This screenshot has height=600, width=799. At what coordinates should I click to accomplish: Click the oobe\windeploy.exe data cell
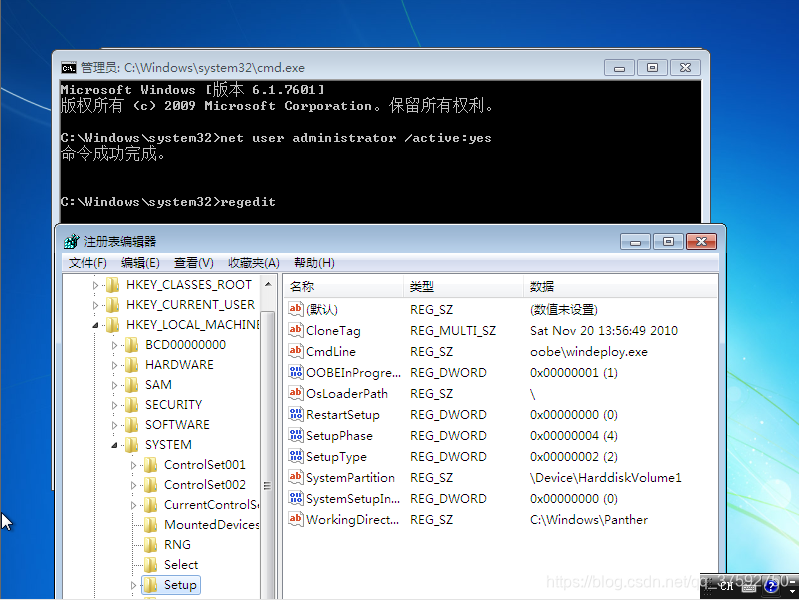pos(589,352)
